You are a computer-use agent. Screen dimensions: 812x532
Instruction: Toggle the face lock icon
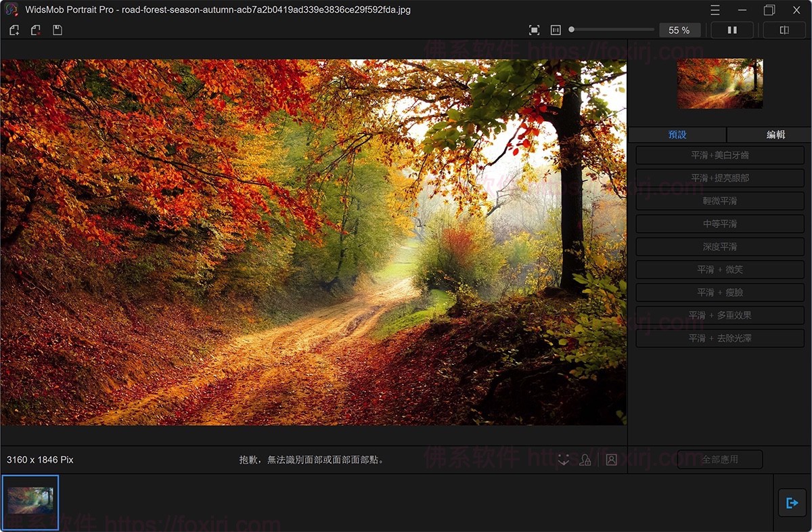(585, 460)
